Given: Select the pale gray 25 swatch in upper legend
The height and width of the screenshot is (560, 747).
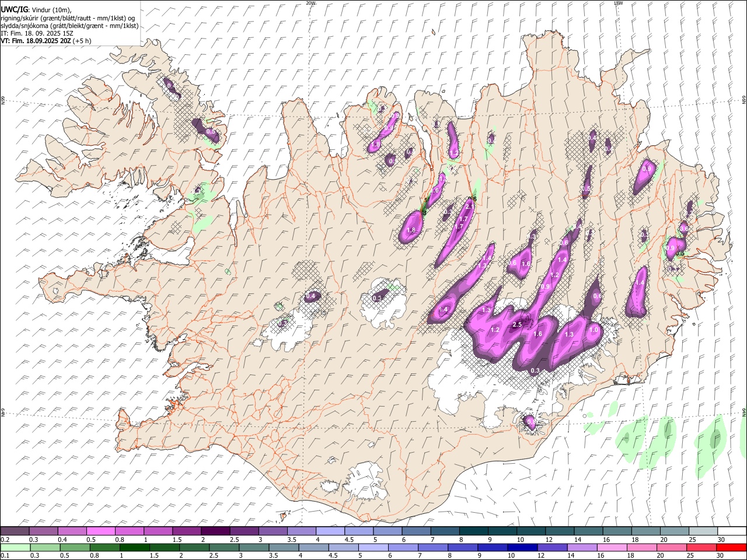Looking at the screenshot, I should pyautogui.click(x=703, y=531).
